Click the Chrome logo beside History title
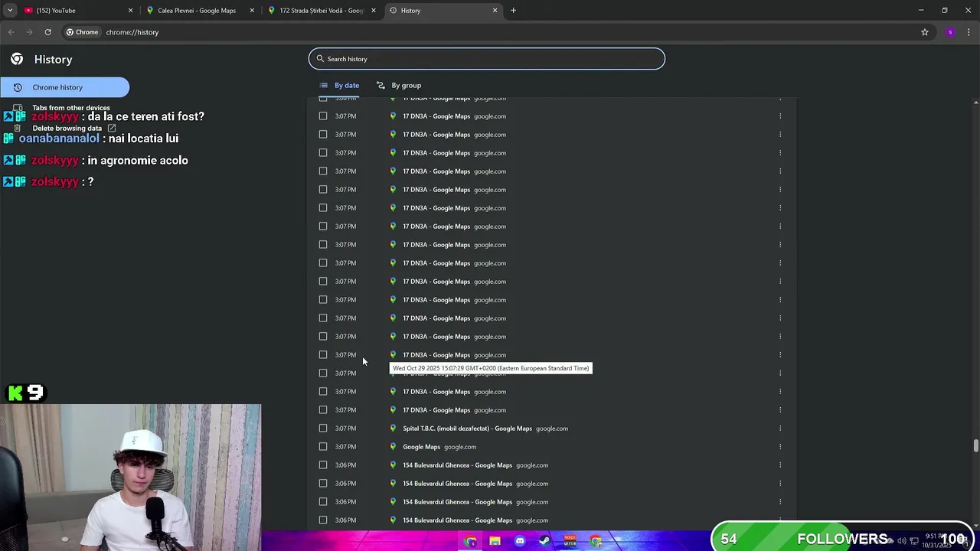The image size is (980, 551). point(17,59)
